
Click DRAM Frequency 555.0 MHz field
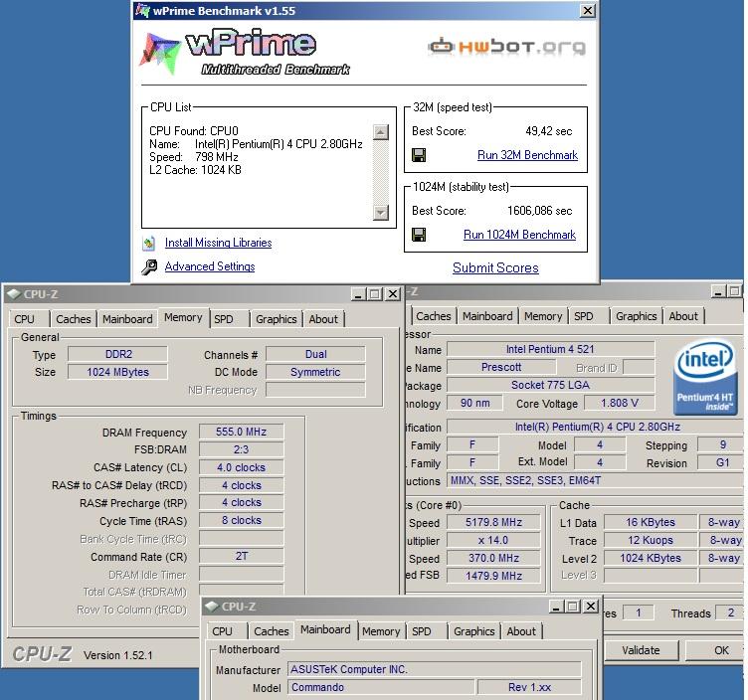pyautogui.click(x=241, y=432)
